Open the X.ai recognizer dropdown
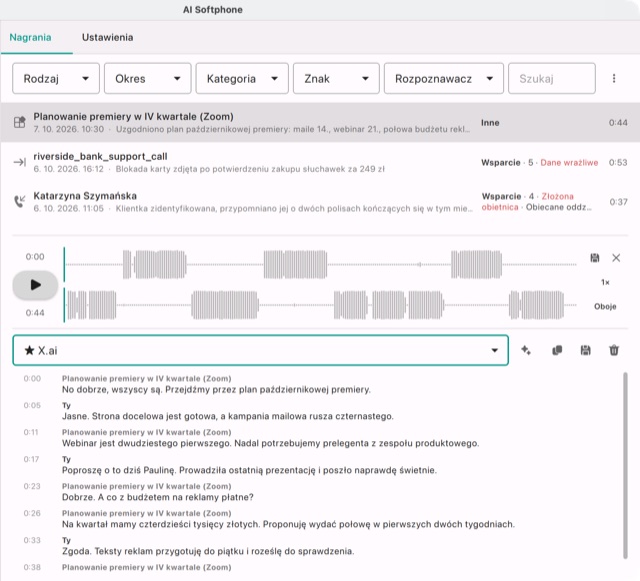Screen dimensions: 640x581 click(x=260, y=350)
